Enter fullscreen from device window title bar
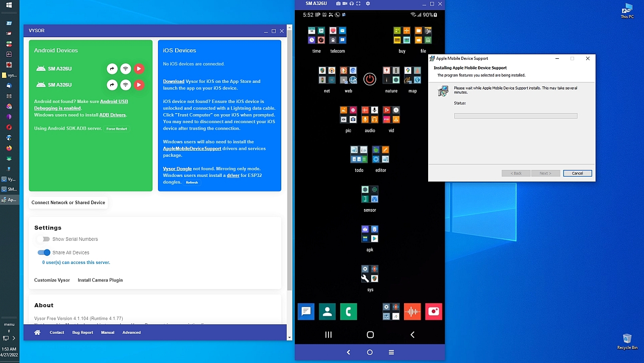 (x=358, y=4)
